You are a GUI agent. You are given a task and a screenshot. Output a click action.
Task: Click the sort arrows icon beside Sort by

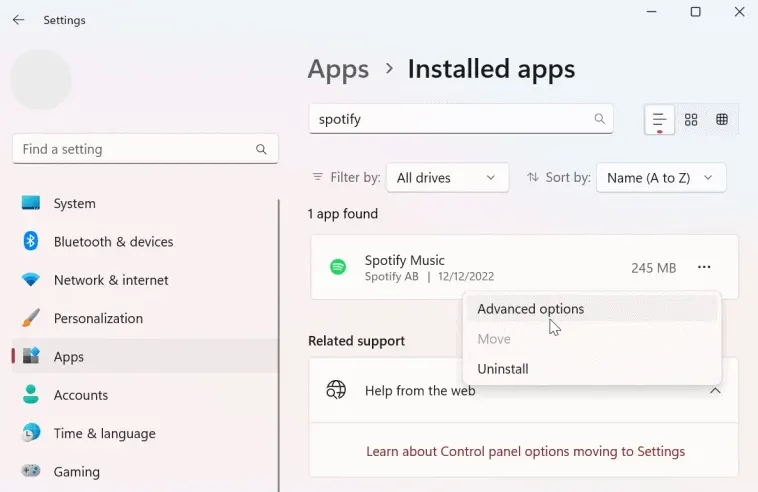533,177
